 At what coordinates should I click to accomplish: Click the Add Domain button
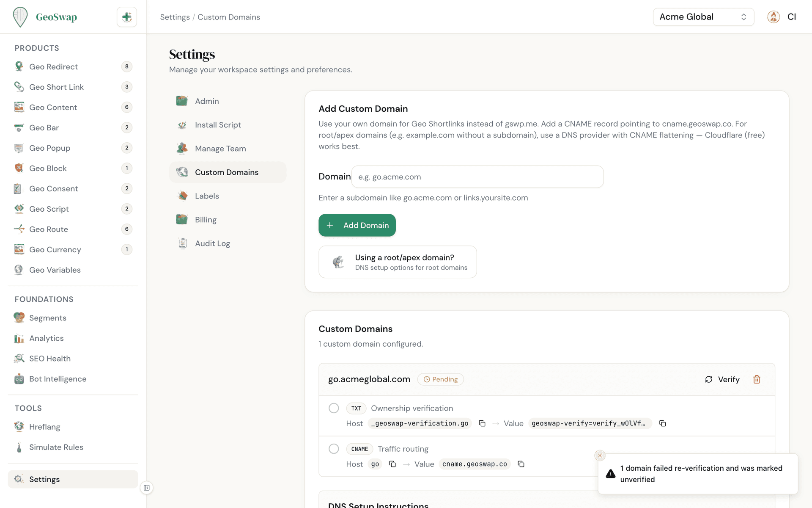(x=357, y=225)
